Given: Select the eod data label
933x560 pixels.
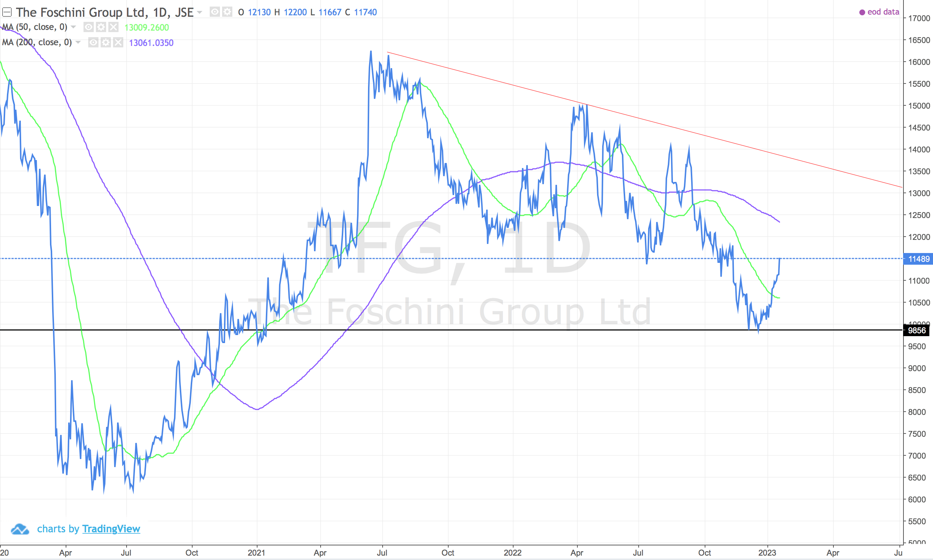Looking at the screenshot, I should point(883,12).
